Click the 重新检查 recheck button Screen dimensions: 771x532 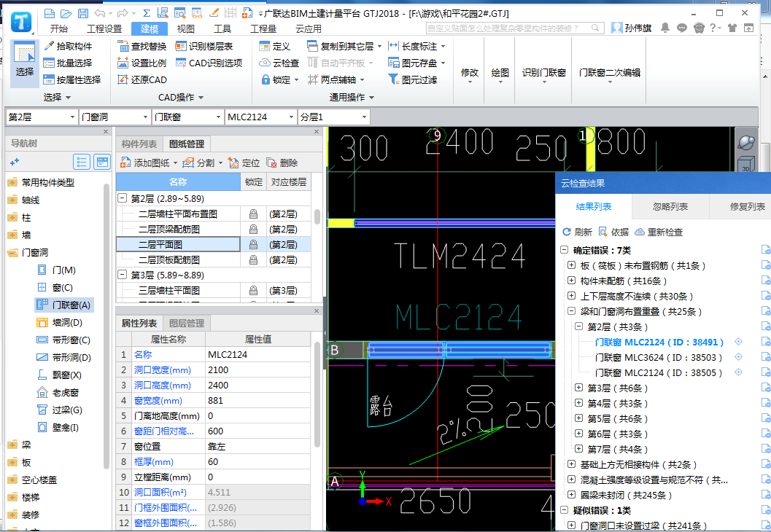point(659,232)
